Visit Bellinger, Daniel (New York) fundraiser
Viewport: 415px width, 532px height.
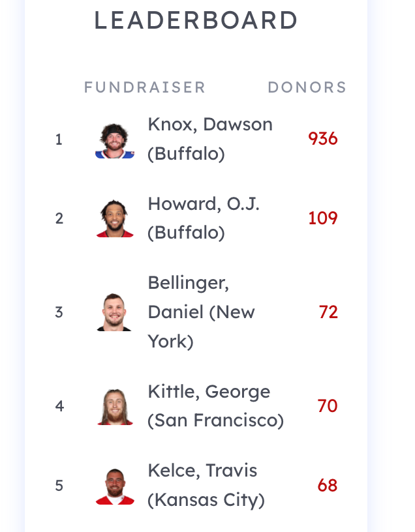[201, 312]
